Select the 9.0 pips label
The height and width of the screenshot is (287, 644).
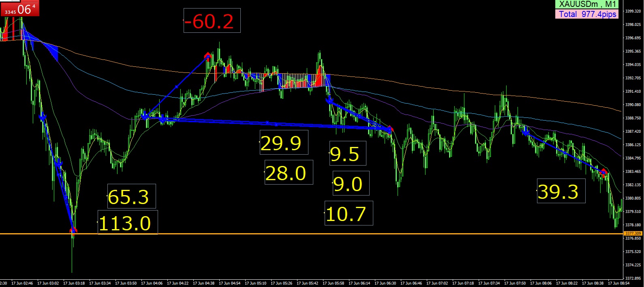[351, 183]
